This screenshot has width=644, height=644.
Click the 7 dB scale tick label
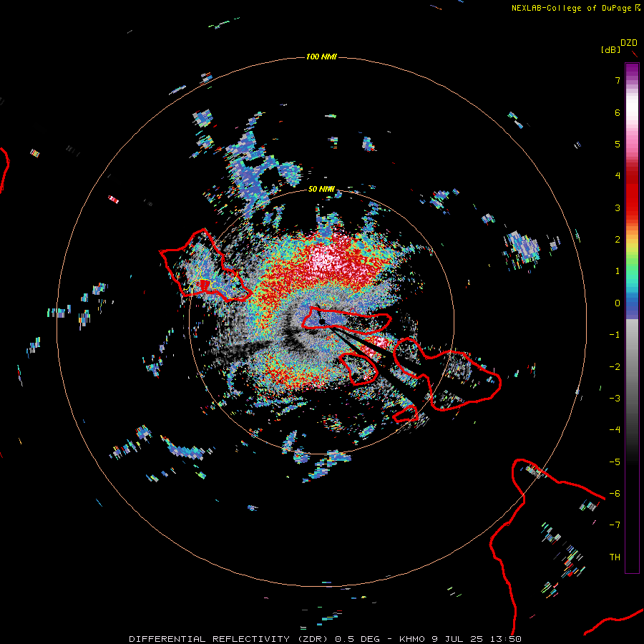pos(618,80)
